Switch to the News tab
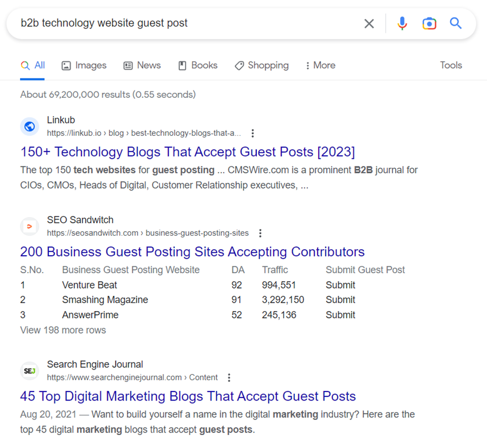The height and width of the screenshot is (448, 487). (142, 65)
